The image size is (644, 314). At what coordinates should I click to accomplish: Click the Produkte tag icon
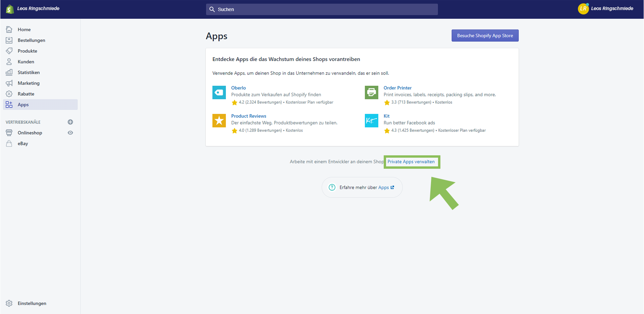pos(9,51)
